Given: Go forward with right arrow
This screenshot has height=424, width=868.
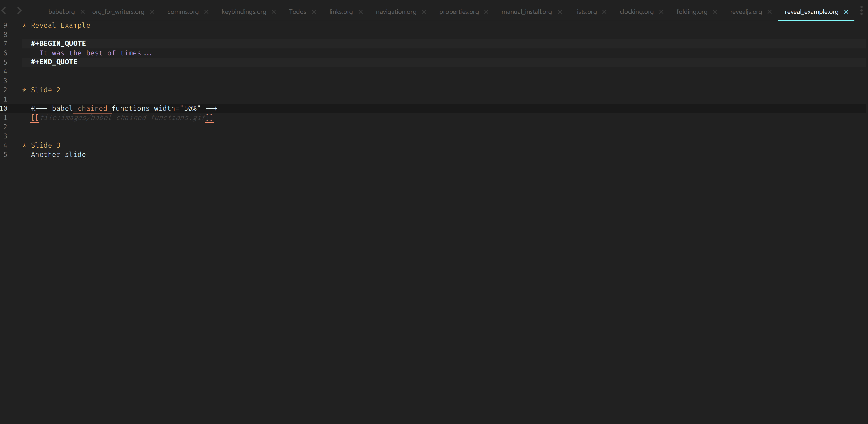Looking at the screenshot, I should point(19,11).
